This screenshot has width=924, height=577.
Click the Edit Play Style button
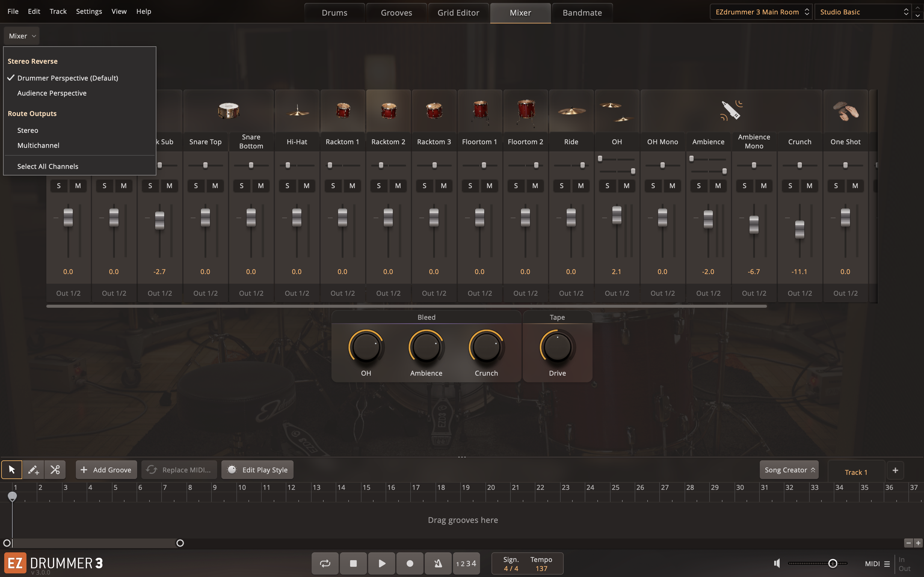(257, 469)
